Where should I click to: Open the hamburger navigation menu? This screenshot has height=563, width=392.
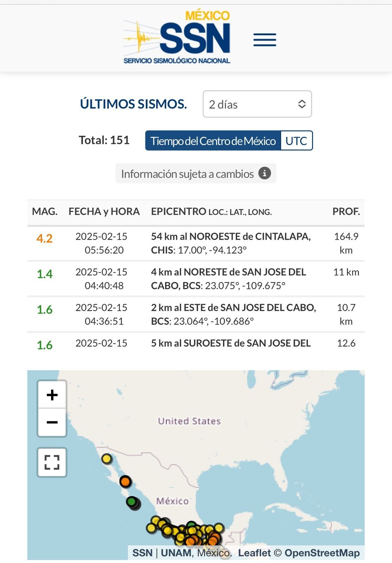(265, 40)
